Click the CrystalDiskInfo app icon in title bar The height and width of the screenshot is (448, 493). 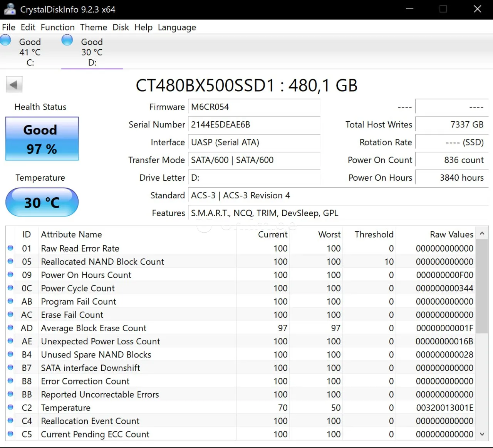click(10, 9)
